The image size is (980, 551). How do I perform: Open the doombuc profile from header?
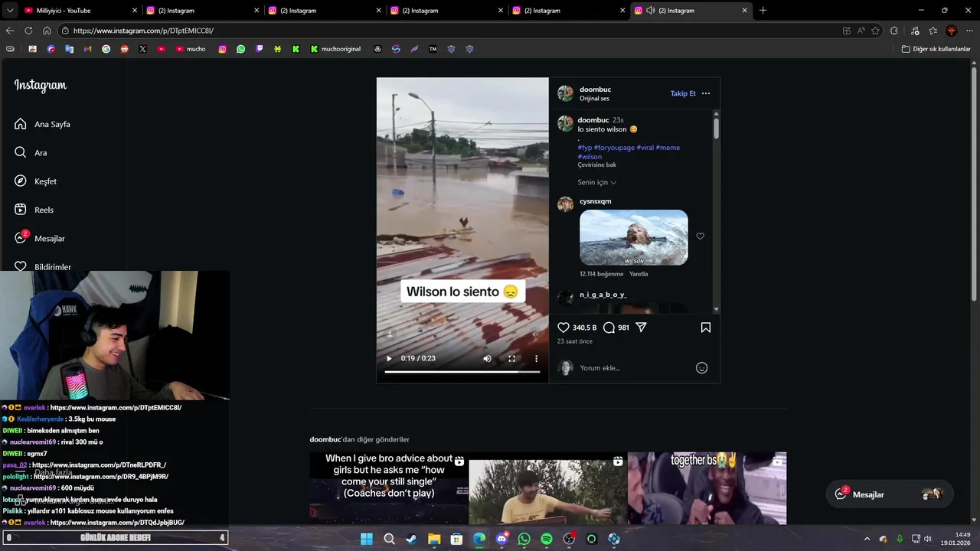[x=595, y=90]
